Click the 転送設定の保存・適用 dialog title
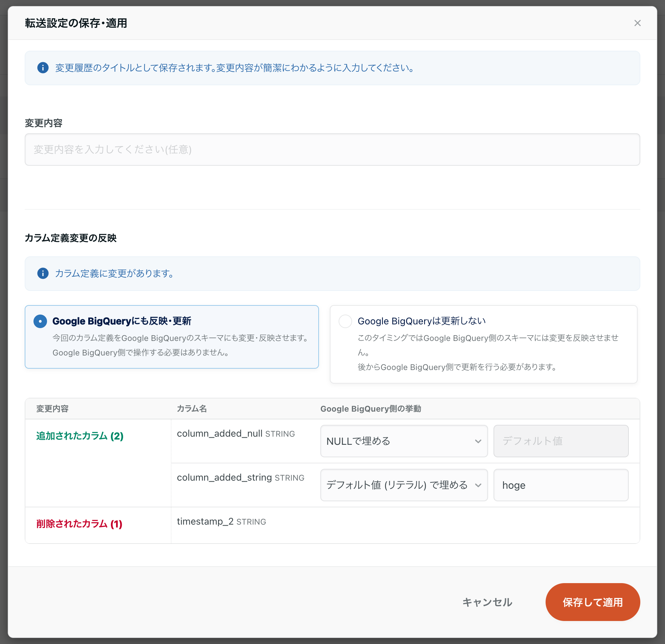The height and width of the screenshot is (644, 665). coord(76,23)
